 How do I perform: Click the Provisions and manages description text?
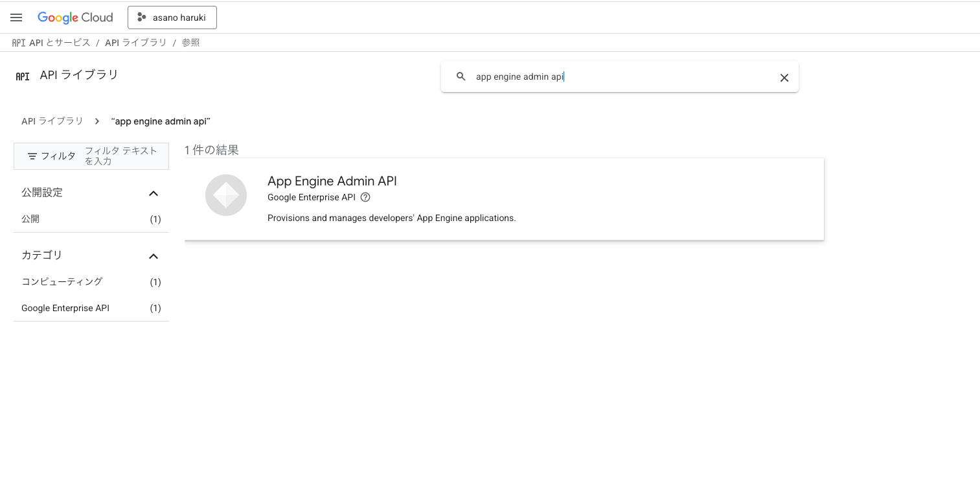coord(391,218)
